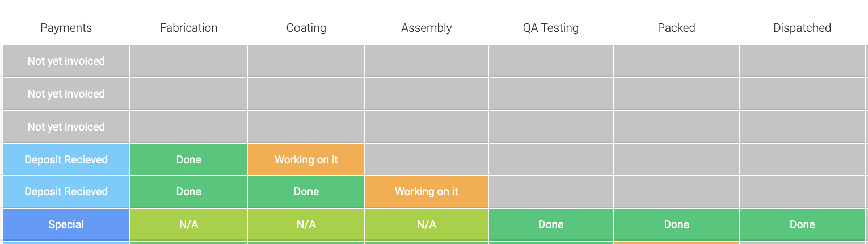Click the Done cell under QA Testing
The image size is (868, 244).
pos(551,225)
